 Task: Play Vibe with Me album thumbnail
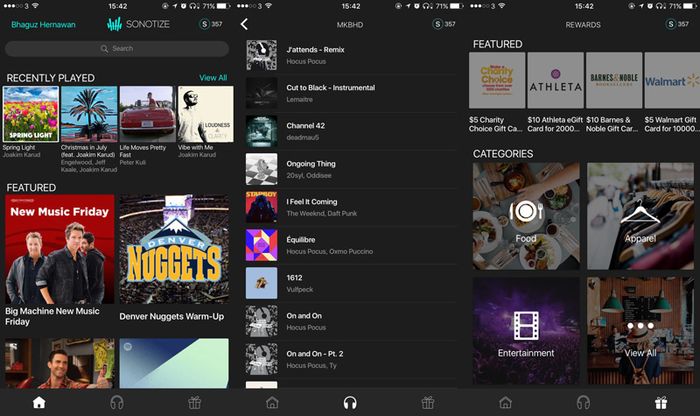205,114
